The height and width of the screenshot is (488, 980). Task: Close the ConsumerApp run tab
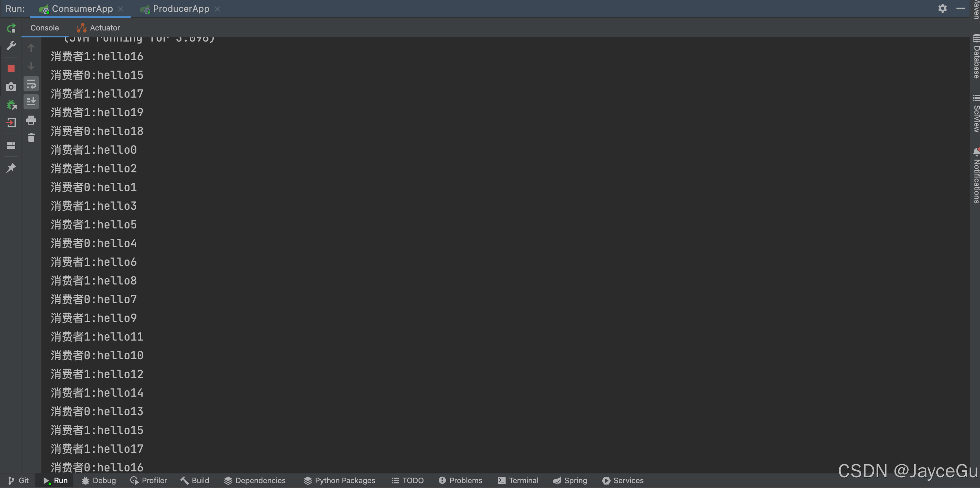pyautogui.click(x=121, y=9)
